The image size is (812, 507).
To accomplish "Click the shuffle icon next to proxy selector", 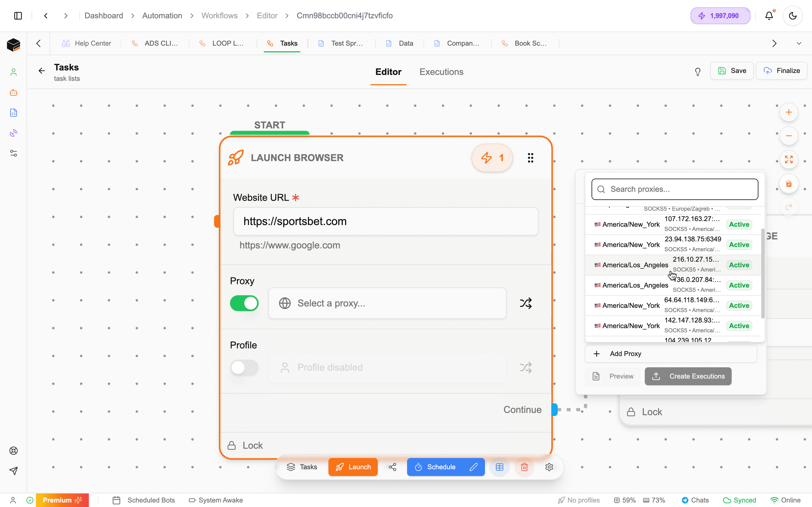I will (526, 303).
